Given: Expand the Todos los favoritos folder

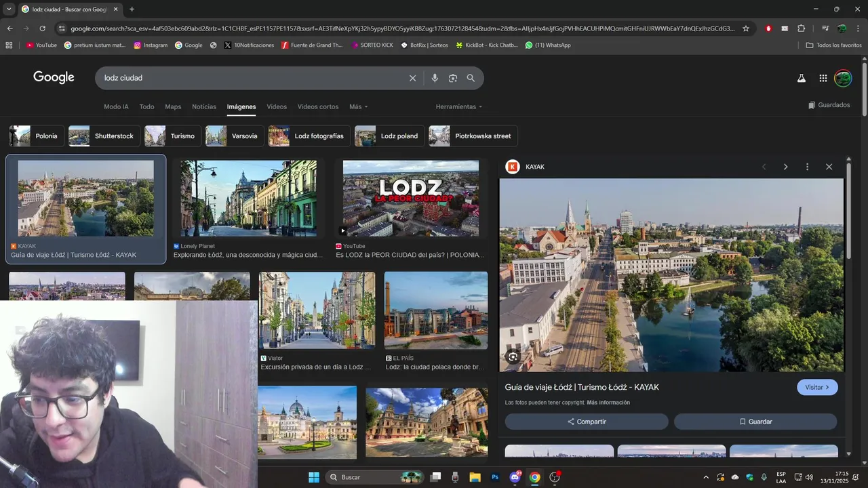Looking at the screenshot, I should 833,45.
